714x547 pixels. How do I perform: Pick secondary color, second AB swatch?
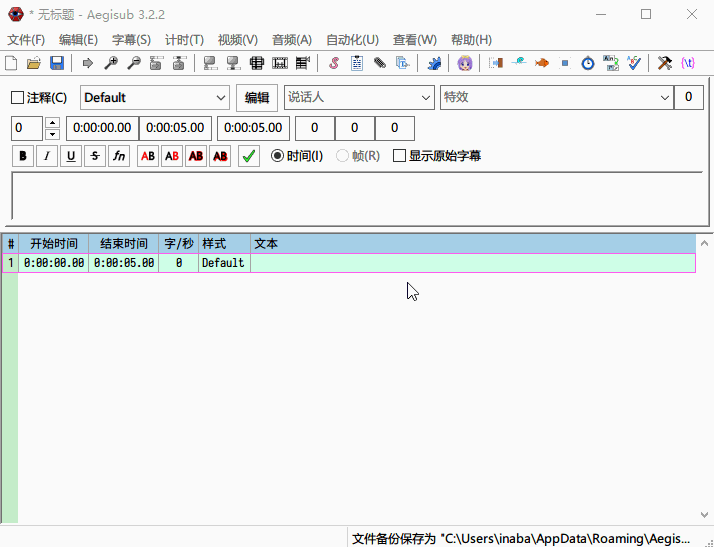(x=172, y=156)
